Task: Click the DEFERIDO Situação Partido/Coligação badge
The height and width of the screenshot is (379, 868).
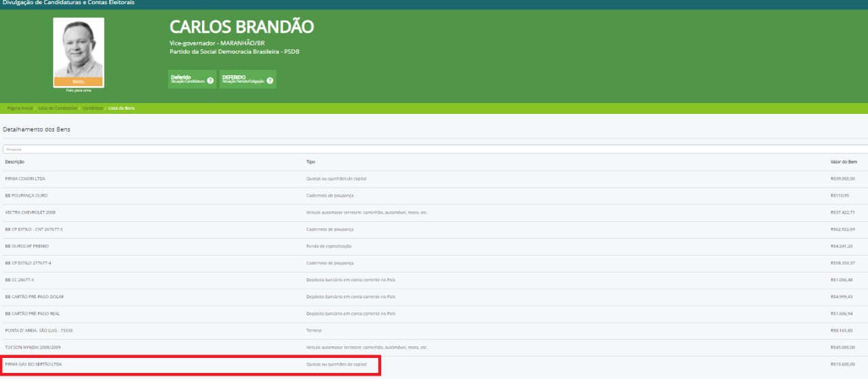Action: pos(243,79)
